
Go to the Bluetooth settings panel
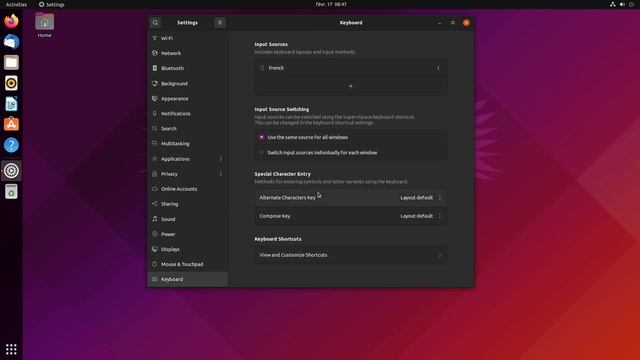tap(188, 68)
